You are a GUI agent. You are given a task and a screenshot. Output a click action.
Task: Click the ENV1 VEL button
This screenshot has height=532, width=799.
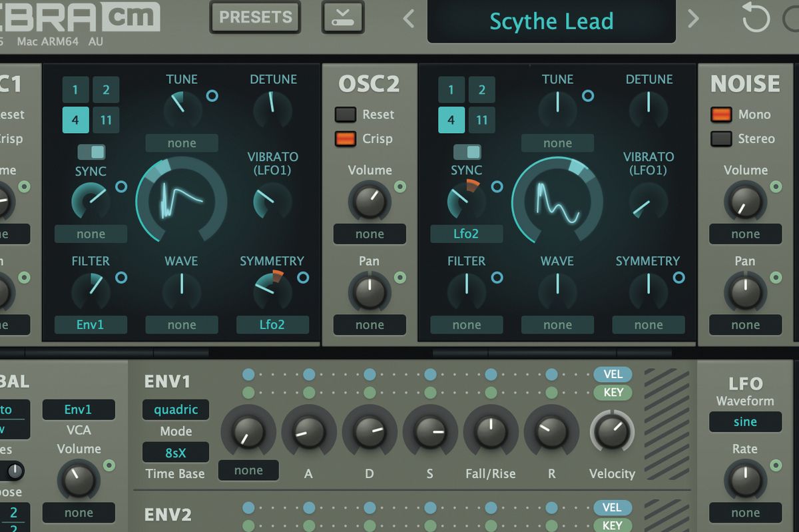(612, 374)
